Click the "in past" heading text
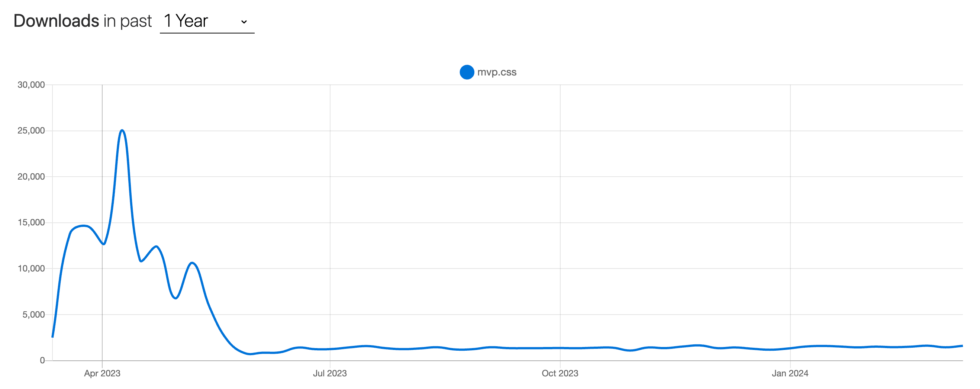 coord(128,21)
